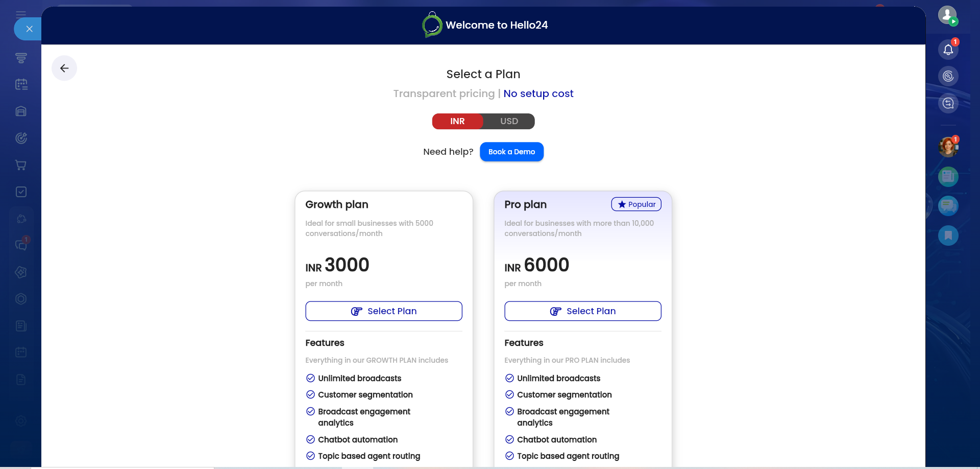Screen dimensions: 980x469
Task: Open the notifications bell
Action: (948, 49)
